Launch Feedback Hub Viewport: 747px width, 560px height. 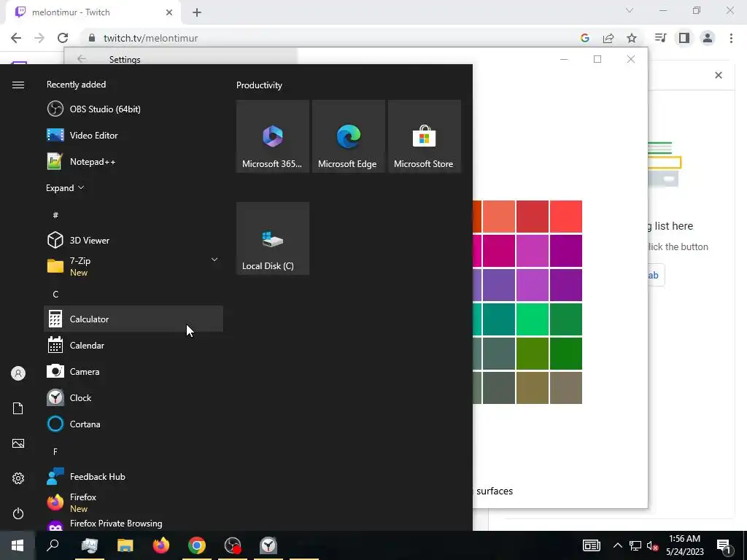pyautogui.click(x=133, y=477)
